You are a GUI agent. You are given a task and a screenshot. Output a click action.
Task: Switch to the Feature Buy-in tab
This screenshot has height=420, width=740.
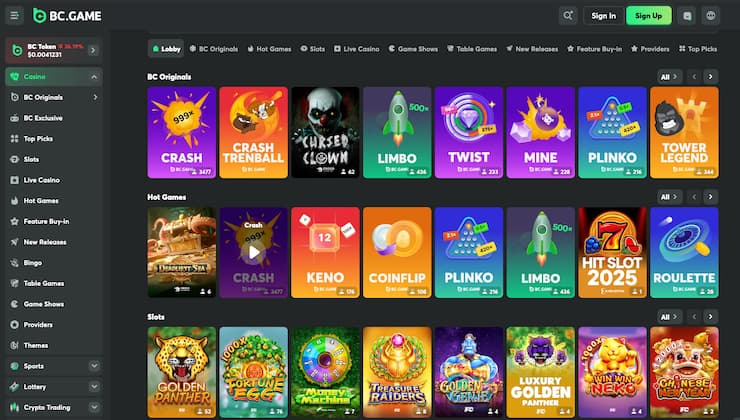[x=594, y=49]
